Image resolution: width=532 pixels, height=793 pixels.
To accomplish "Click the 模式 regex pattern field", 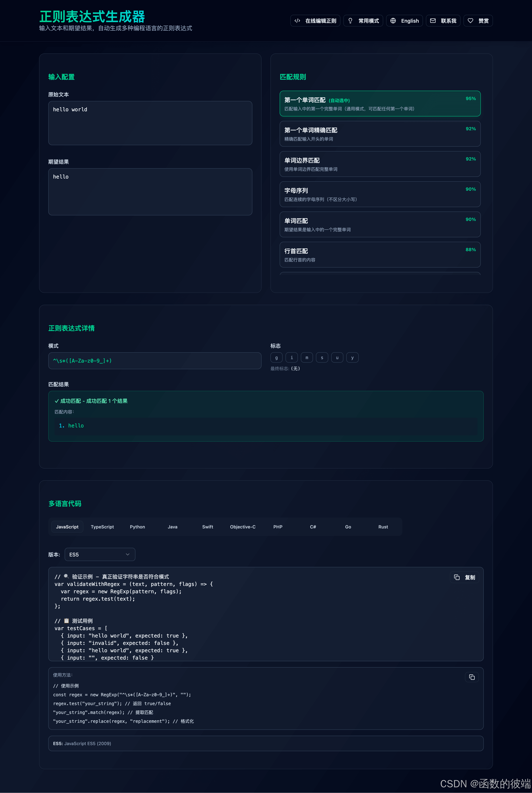I will click(x=155, y=361).
